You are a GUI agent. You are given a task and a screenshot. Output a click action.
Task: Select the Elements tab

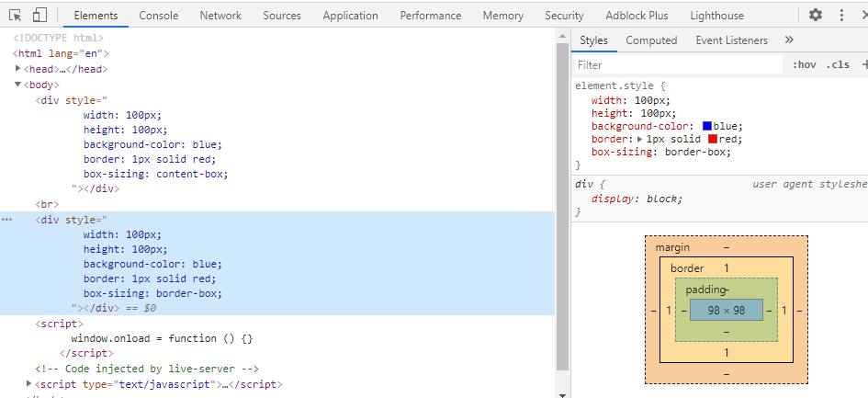point(96,16)
